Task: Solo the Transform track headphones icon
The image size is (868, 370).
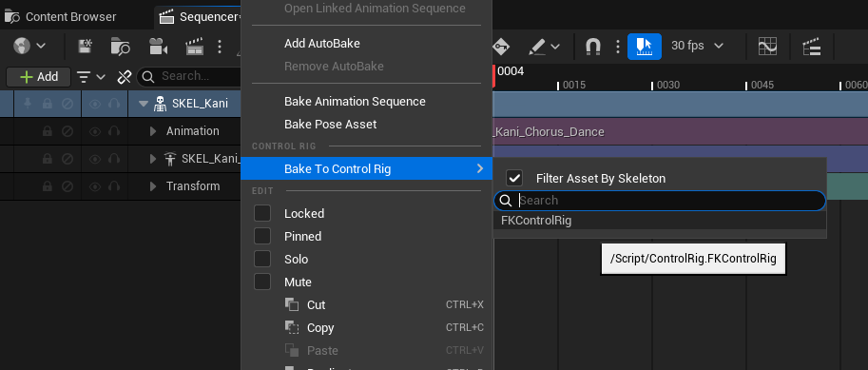Action: click(x=114, y=186)
